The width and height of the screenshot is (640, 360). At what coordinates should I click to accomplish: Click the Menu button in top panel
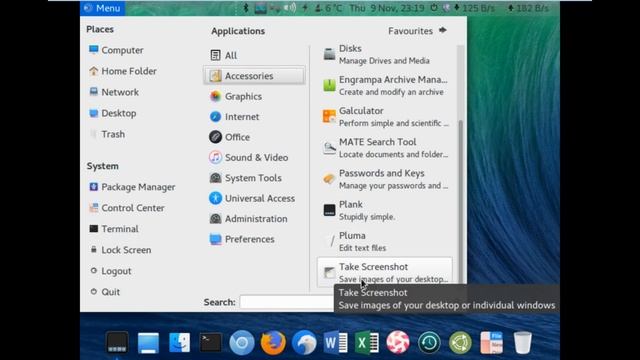[102, 8]
